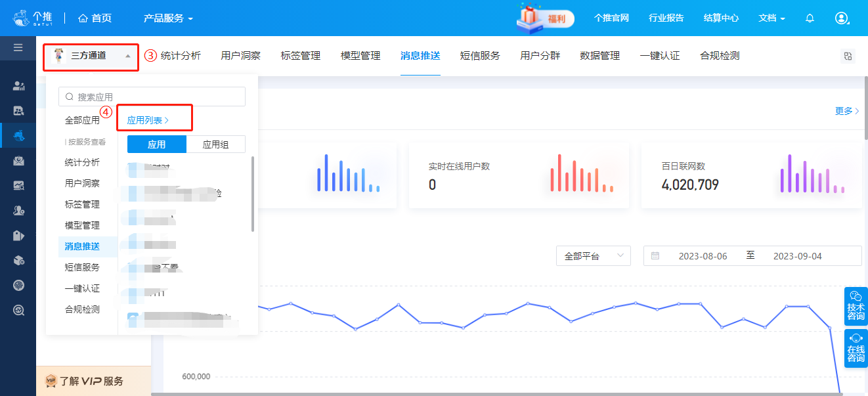Choose 标签管理 in service list

point(82,204)
